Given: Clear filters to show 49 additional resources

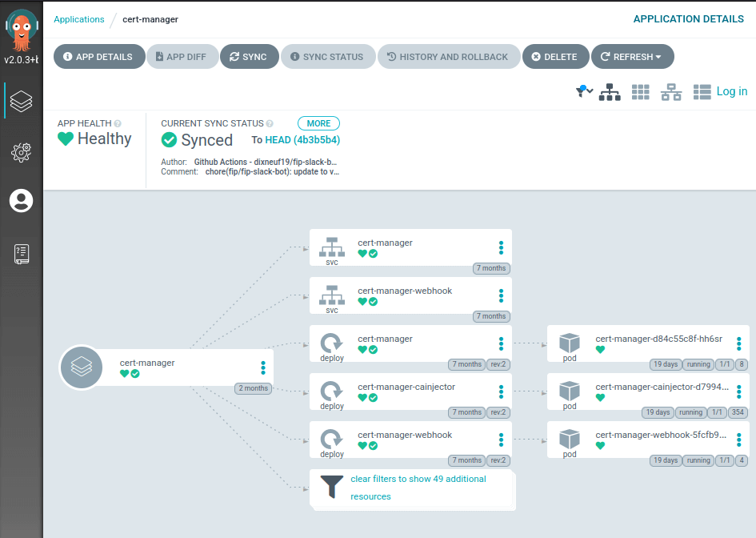Looking at the screenshot, I should pyautogui.click(x=418, y=488).
